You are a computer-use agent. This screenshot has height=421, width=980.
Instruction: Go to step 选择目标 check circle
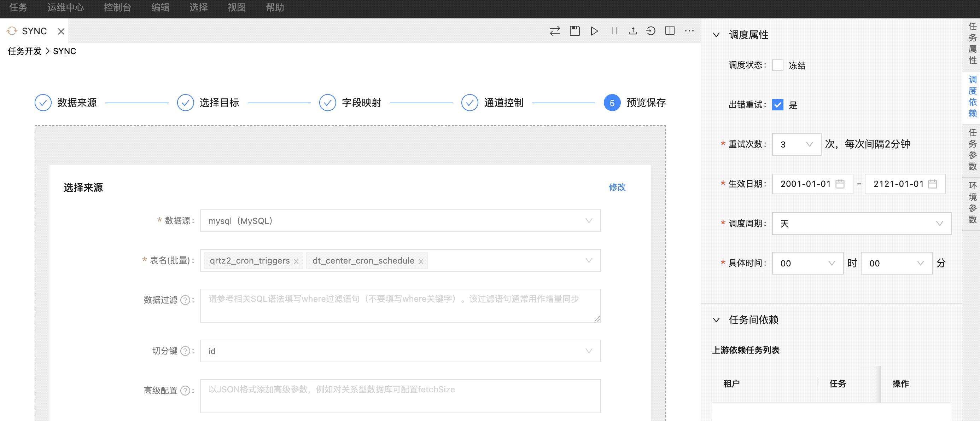(x=186, y=103)
